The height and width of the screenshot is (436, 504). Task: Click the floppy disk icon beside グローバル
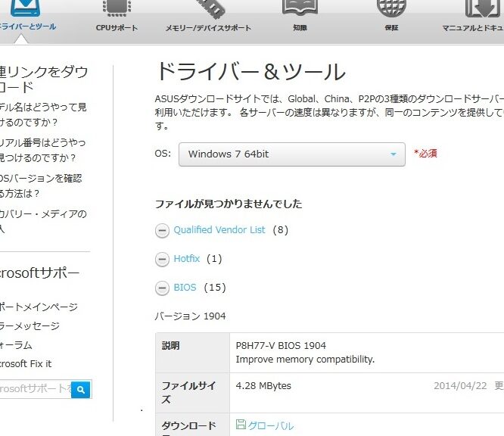tap(241, 425)
